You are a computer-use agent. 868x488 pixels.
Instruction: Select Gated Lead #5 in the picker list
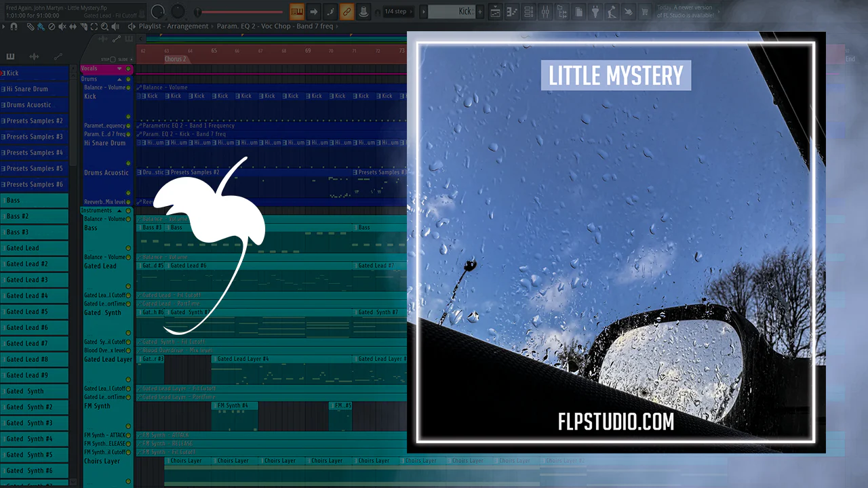coord(34,312)
